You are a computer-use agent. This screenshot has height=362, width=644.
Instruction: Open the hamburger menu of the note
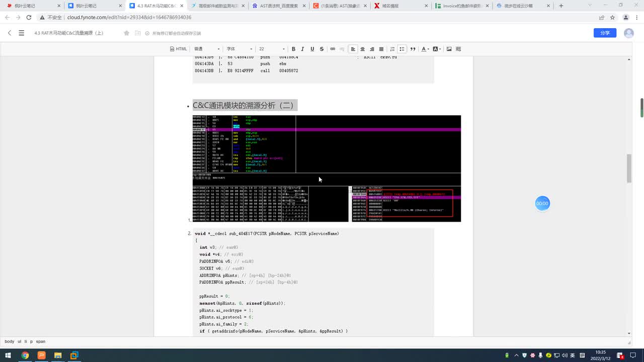click(21, 33)
